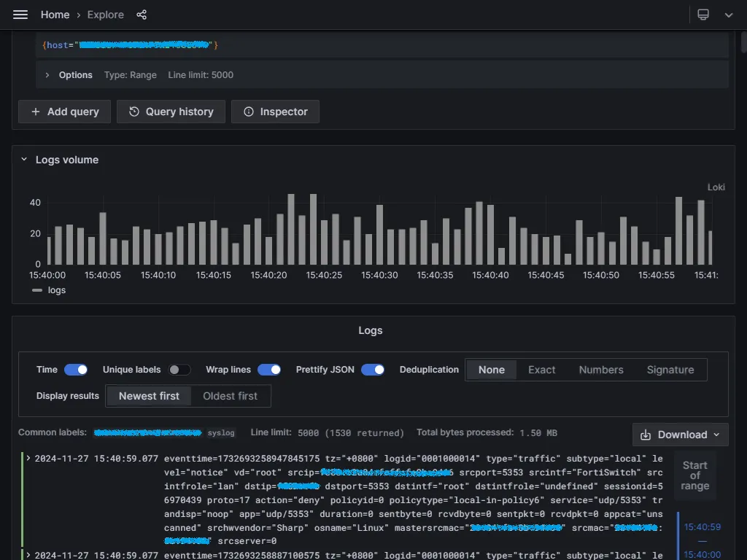This screenshot has width=747, height=560.
Task: Click the Add query button
Action: pyautogui.click(x=64, y=112)
